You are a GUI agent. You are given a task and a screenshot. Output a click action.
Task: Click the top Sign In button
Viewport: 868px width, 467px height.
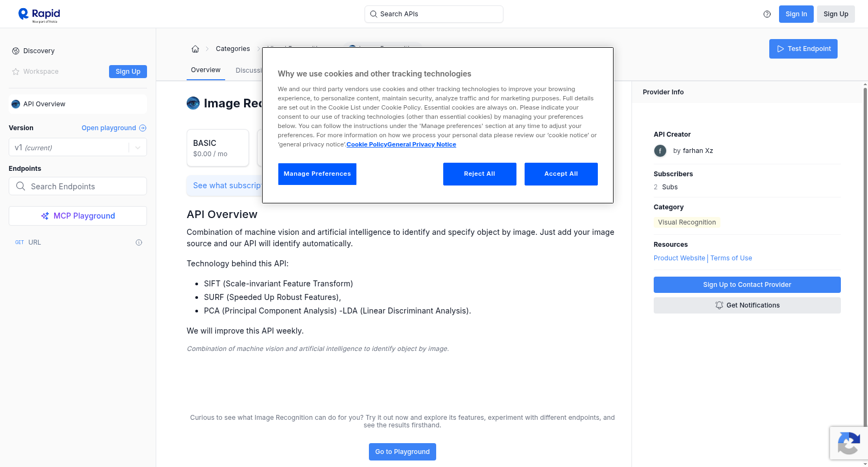[x=796, y=14]
